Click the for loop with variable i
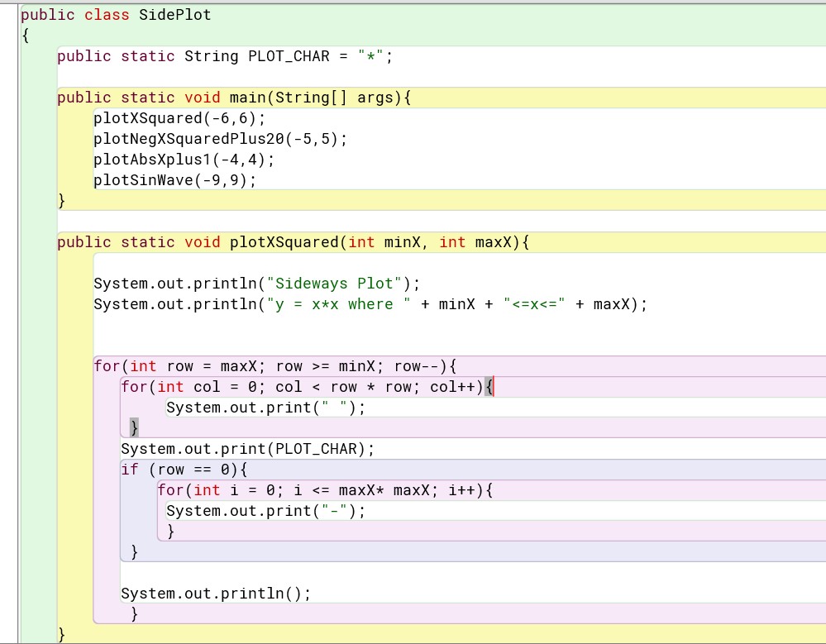Image resolution: width=826 pixels, height=644 pixels. (x=322, y=489)
